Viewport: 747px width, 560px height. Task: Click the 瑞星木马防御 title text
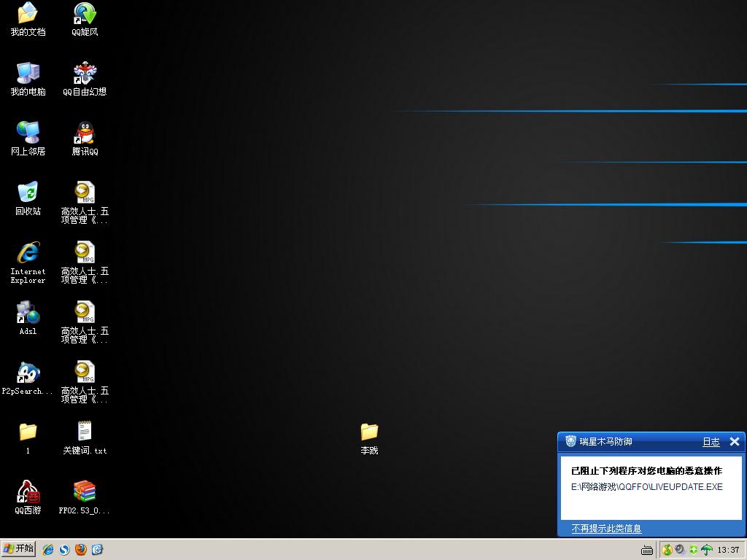pos(606,442)
